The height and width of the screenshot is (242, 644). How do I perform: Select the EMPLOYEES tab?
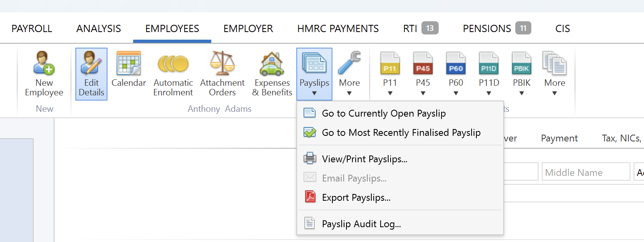tap(172, 28)
